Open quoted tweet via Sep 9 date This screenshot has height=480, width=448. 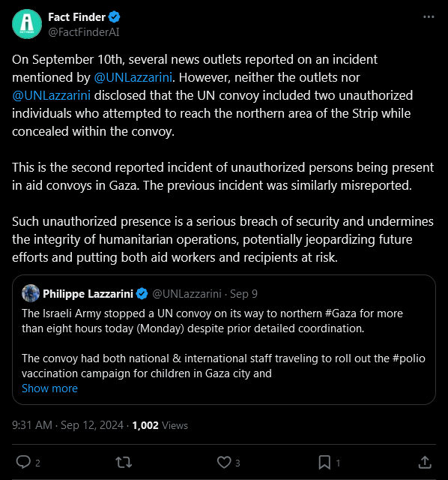[x=243, y=294]
